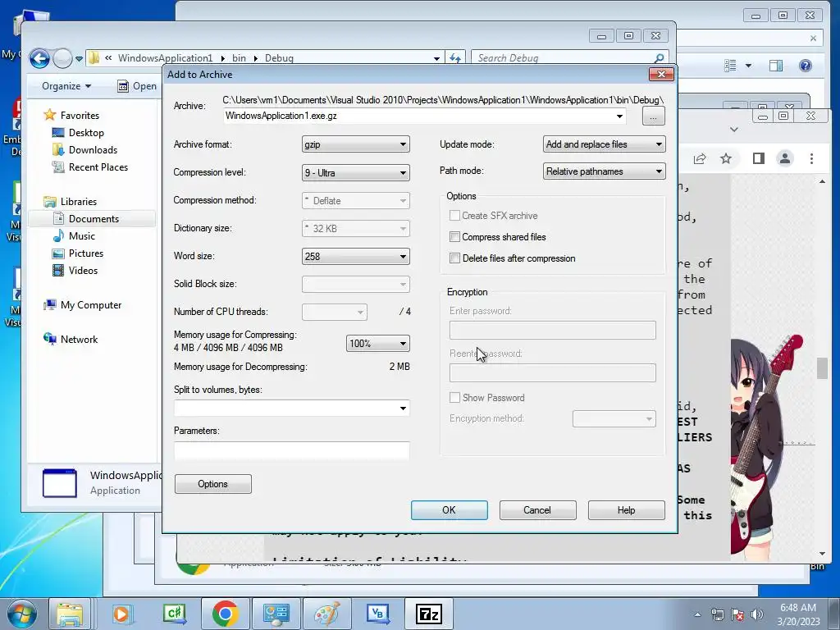
Task: Open File Explorer from the taskbar
Action: pos(71,614)
